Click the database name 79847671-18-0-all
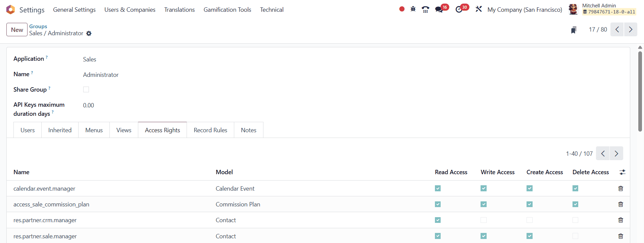The height and width of the screenshot is (243, 644). click(609, 12)
